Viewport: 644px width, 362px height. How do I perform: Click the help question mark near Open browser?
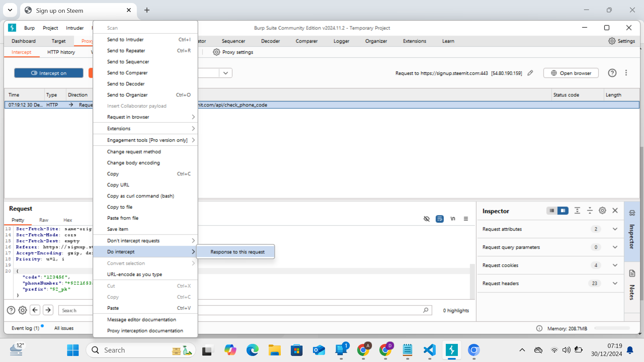click(x=612, y=73)
